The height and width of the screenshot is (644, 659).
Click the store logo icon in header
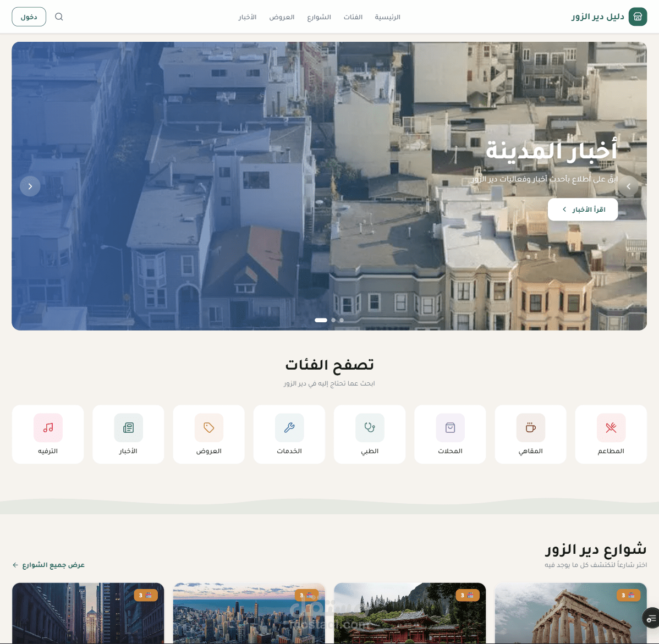(x=638, y=17)
